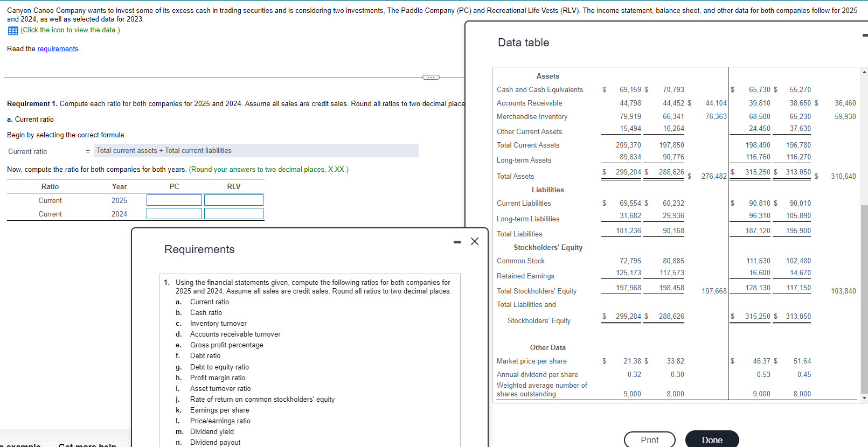
Task: Click scrollbar down arrow in data table
Action: (x=864, y=398)
